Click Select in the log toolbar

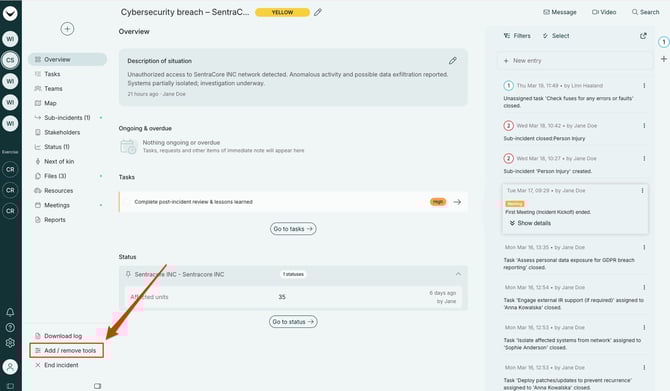pos(556,36)
